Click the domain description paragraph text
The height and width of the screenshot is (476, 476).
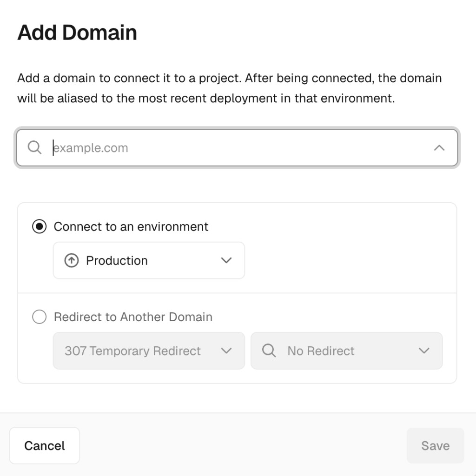point(229,88)
